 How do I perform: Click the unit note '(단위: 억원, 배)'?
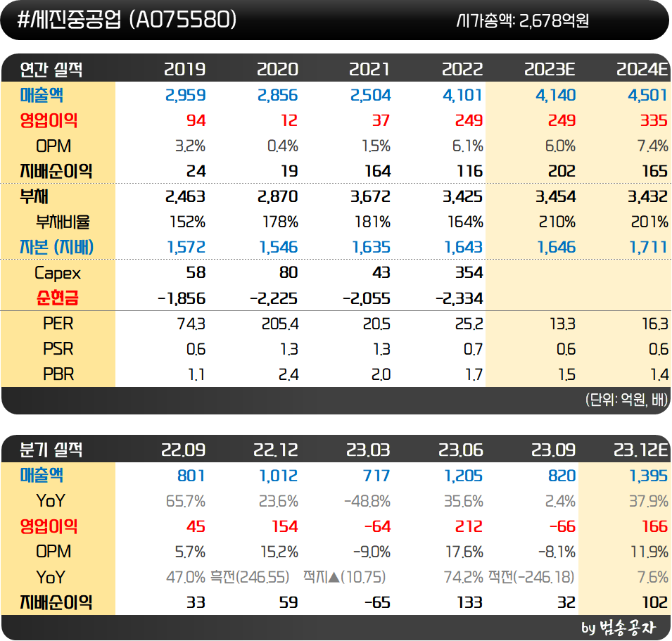(x=626, y=400)
